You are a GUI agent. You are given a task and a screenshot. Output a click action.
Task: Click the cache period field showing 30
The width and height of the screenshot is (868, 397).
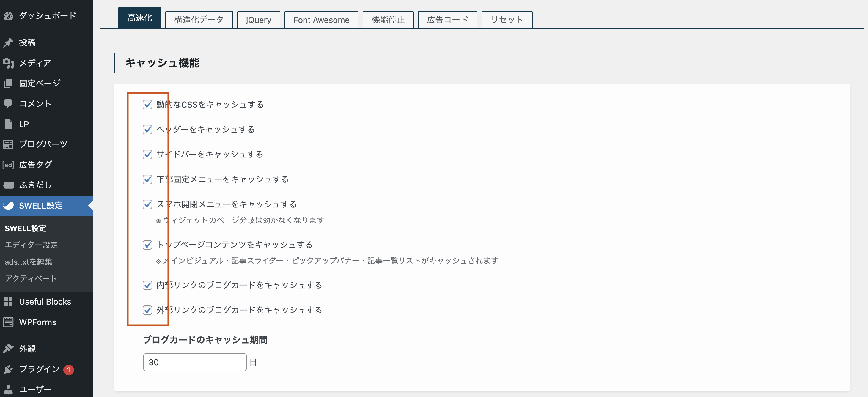(x=195, y=362)
